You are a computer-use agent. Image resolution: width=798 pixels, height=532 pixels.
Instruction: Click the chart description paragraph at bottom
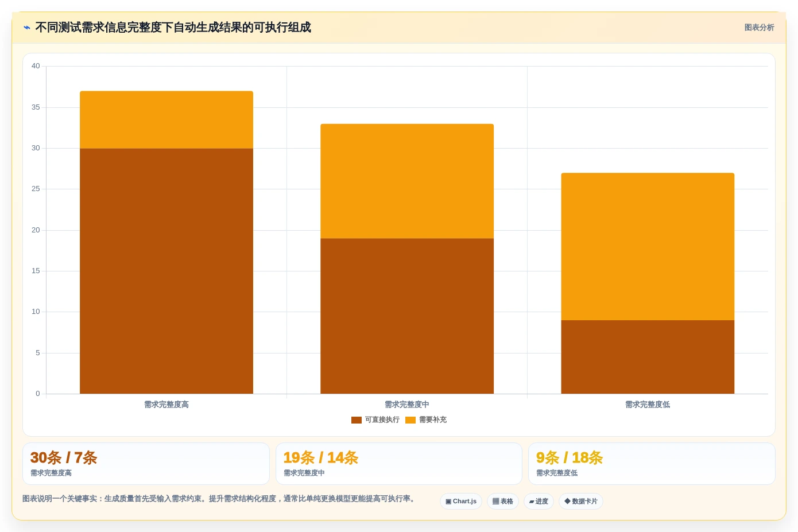(220, 499)
